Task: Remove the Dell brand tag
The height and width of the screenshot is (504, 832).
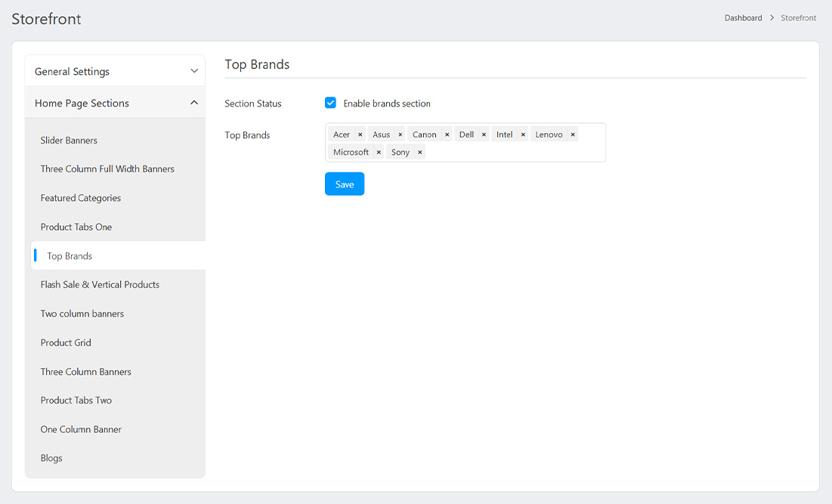Action: tap(484, 135)
